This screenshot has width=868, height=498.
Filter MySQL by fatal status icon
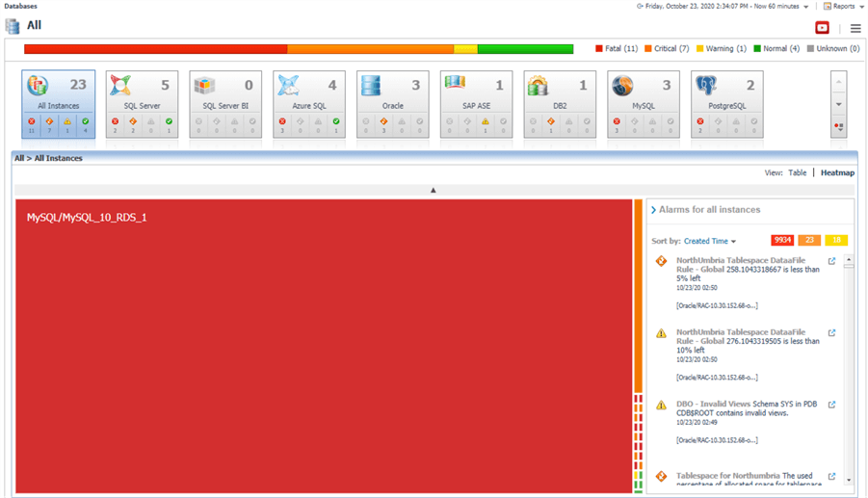coord(617,121)
